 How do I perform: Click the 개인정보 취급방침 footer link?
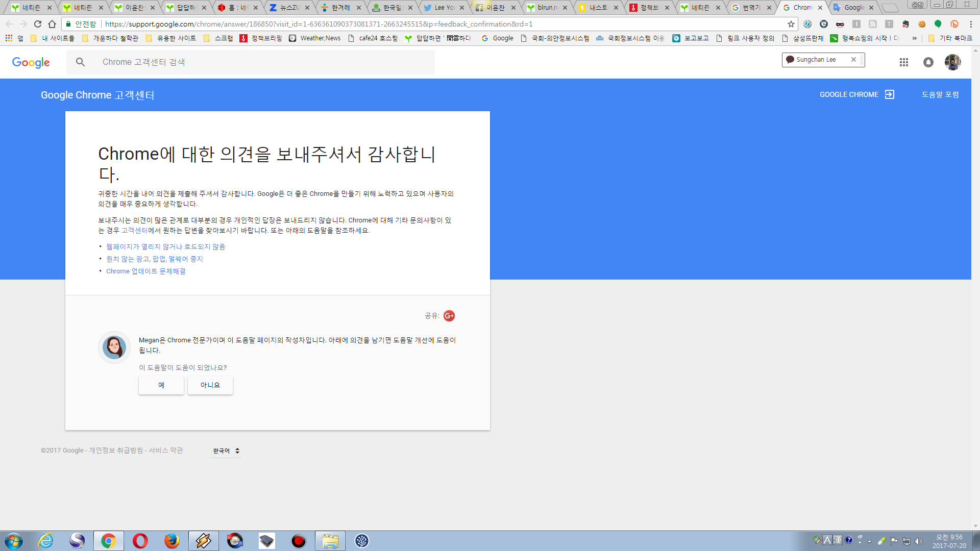(x=116, y=450)
